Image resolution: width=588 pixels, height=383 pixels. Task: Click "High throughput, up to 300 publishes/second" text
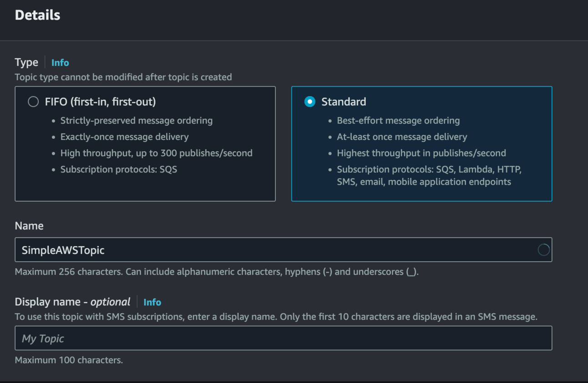(156, 153)
